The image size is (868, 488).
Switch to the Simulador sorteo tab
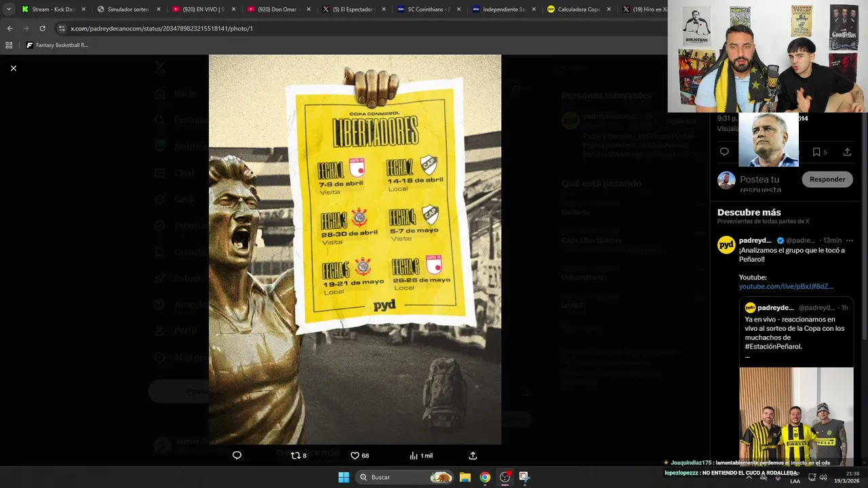pos(128,9)
